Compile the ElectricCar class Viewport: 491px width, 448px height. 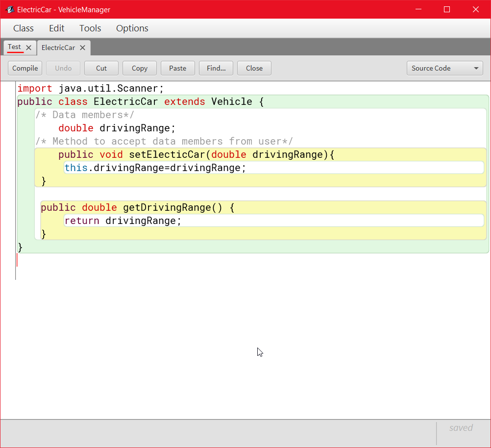pos(25,68)
